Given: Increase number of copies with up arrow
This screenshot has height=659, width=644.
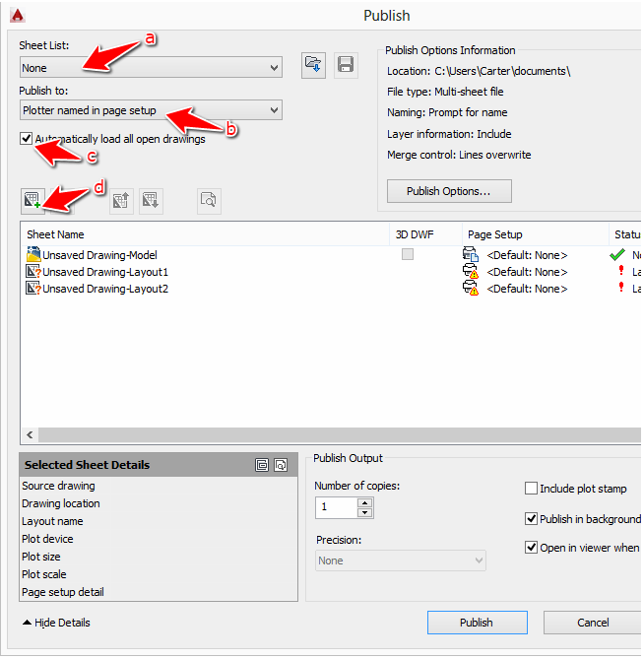Looking at the screenshot, I should click(364, 502).
